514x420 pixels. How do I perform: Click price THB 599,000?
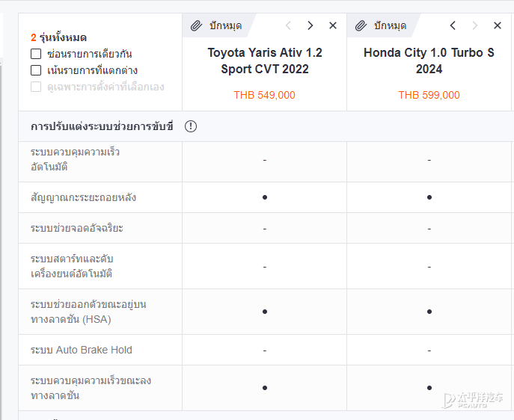429,95
